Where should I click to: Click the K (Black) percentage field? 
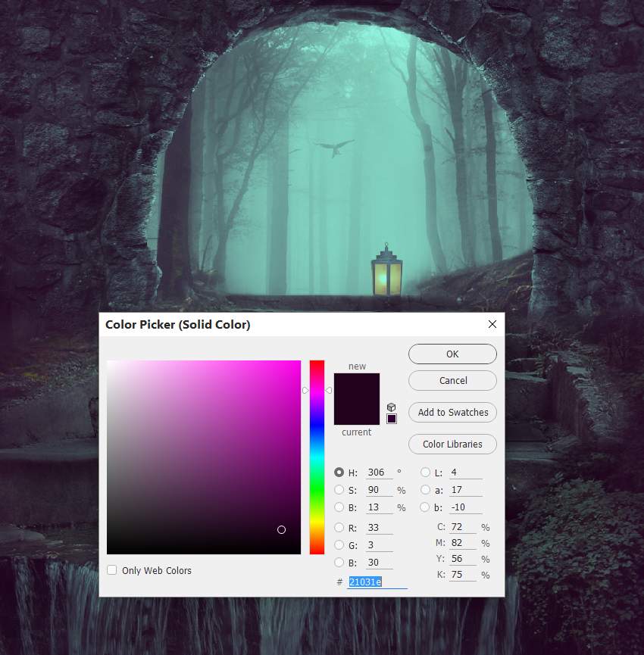462,575
